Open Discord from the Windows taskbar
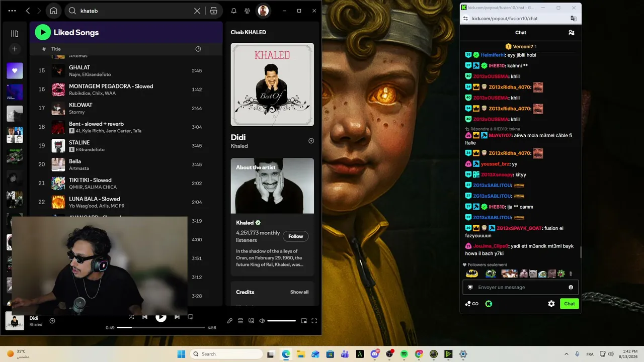The height and width of the screenshot is (362, 644). (x=375, y=354)
